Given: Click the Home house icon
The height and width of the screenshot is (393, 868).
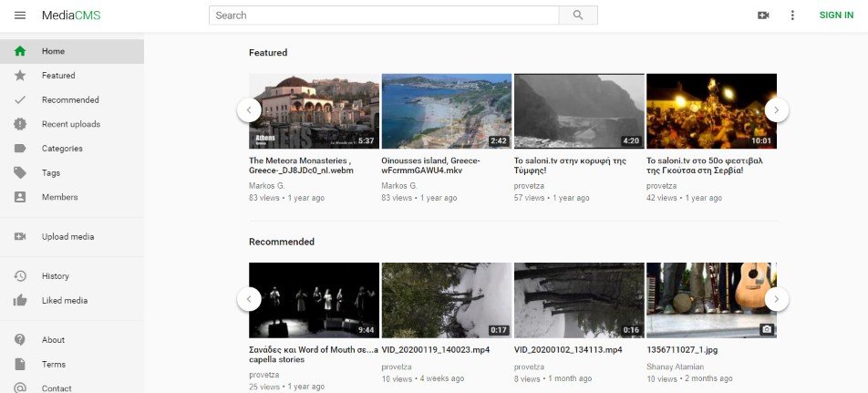Looking at the screenshot, I should [20, 51].
